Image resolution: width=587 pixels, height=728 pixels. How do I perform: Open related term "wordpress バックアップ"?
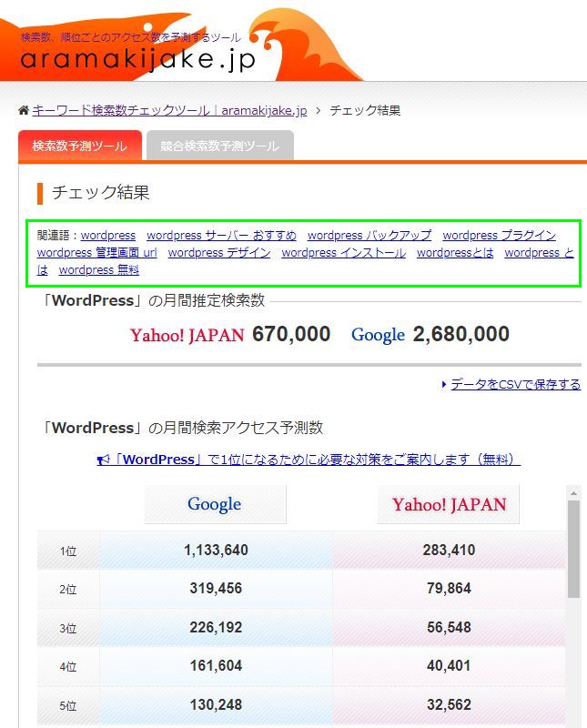pyautogui.click(x=369, y=236)
